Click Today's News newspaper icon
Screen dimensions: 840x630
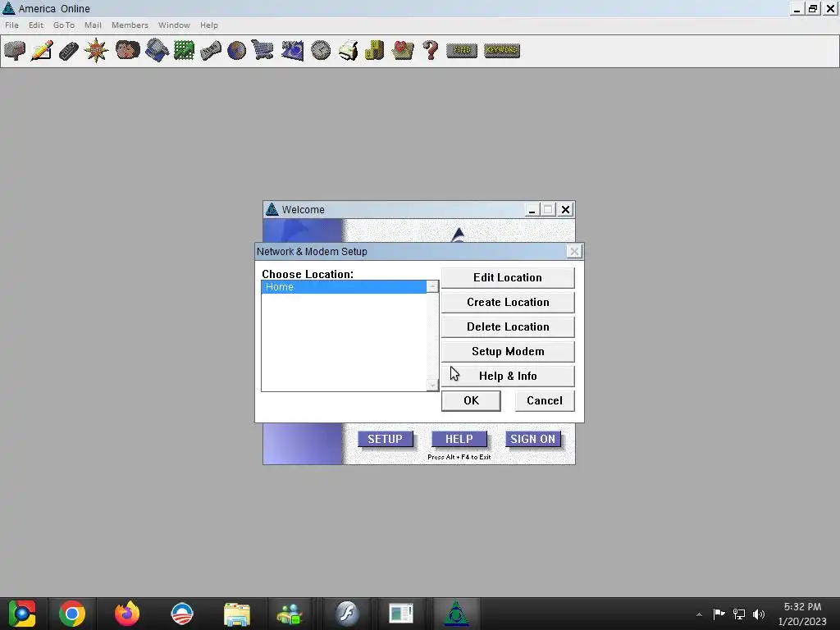click(211, 51)
